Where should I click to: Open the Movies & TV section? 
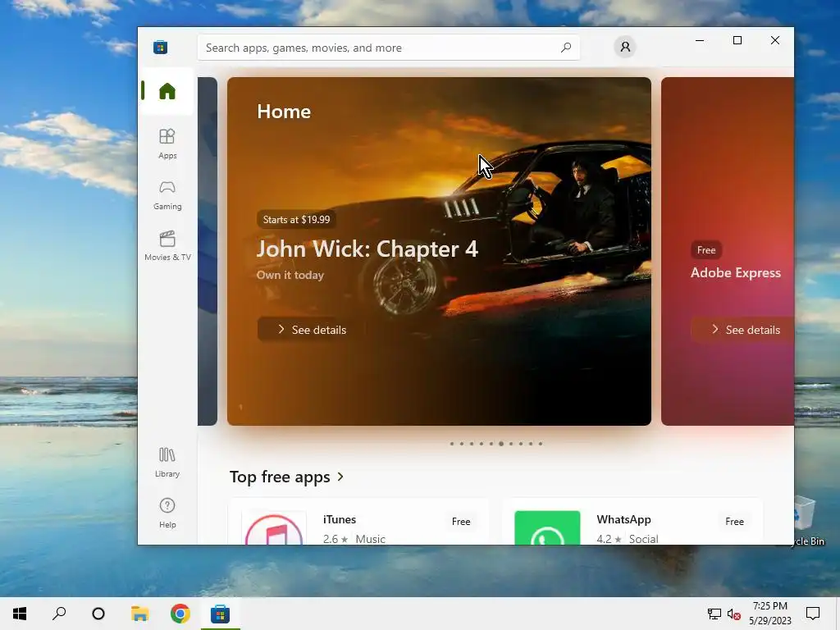167,246
